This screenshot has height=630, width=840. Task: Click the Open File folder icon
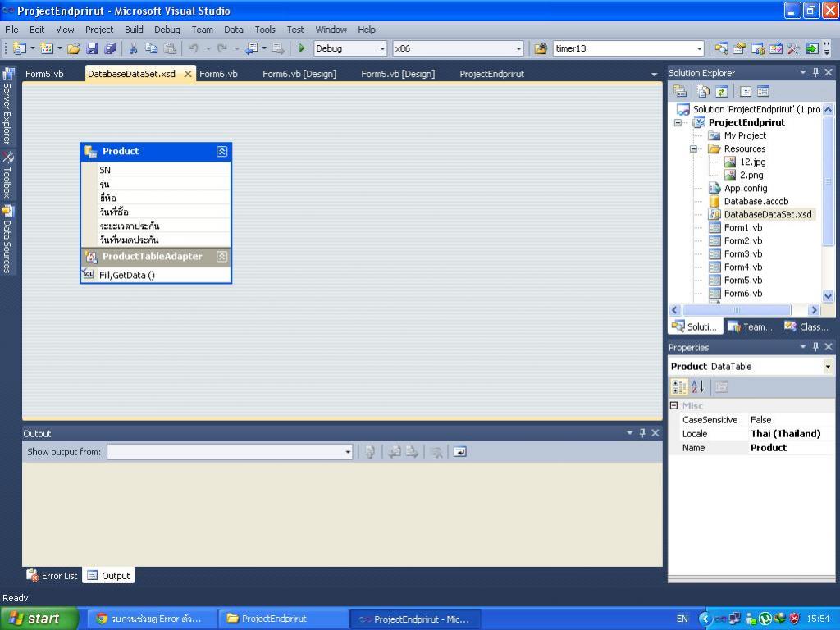[x=74, y=48]
